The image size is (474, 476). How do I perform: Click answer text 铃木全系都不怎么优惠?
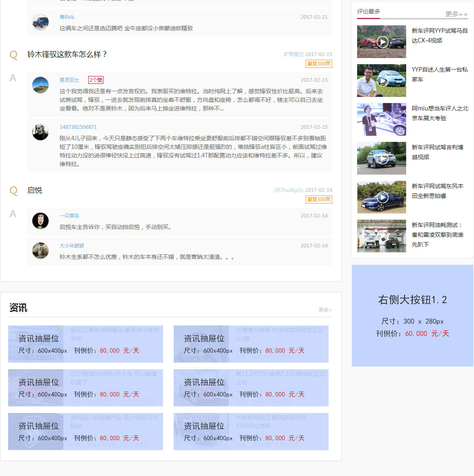[x=146, y=257]
